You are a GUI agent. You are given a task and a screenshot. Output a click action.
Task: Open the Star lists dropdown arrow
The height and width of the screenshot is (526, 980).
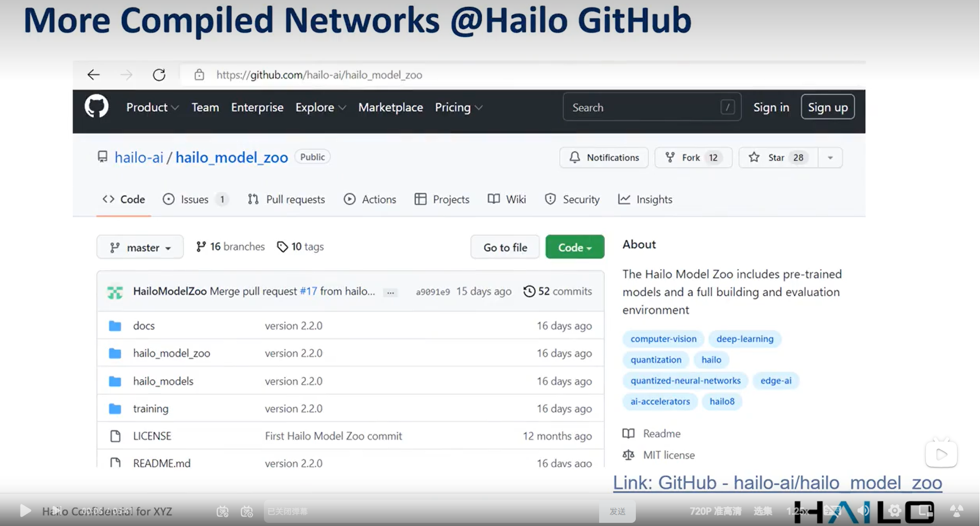pos(830,157)
